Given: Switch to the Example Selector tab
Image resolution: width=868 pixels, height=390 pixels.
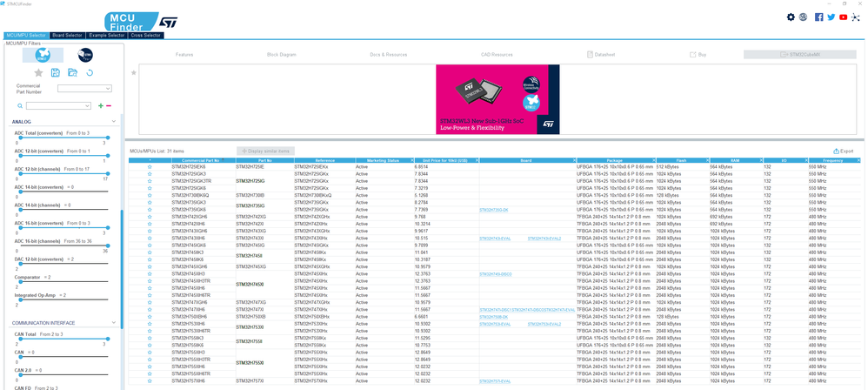Looking at the screenshot, I should coord(107,36).
